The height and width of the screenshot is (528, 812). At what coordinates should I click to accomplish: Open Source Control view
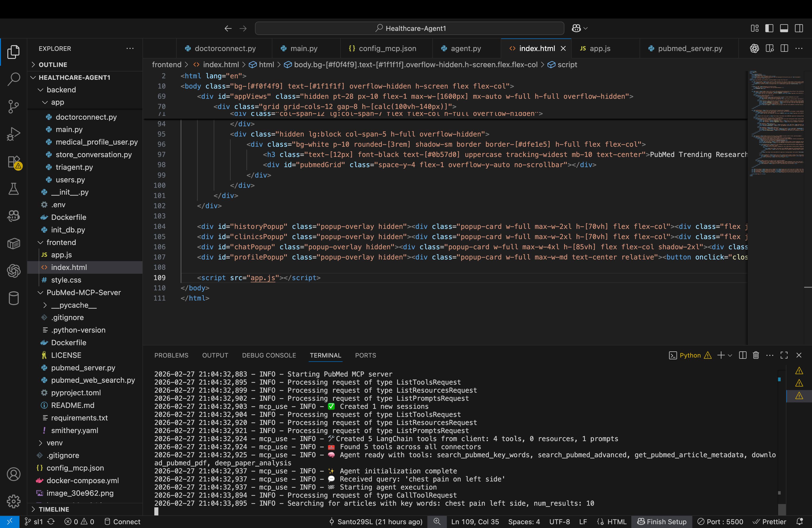point(14,106)
